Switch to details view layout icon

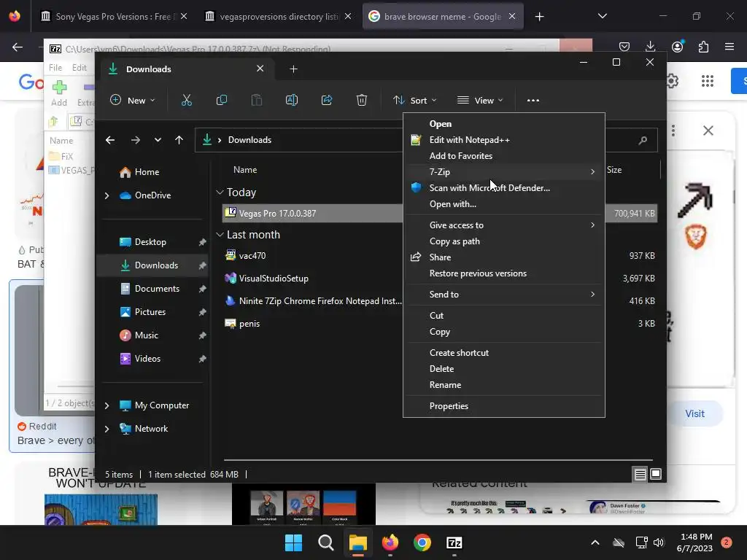coord(640,474)
